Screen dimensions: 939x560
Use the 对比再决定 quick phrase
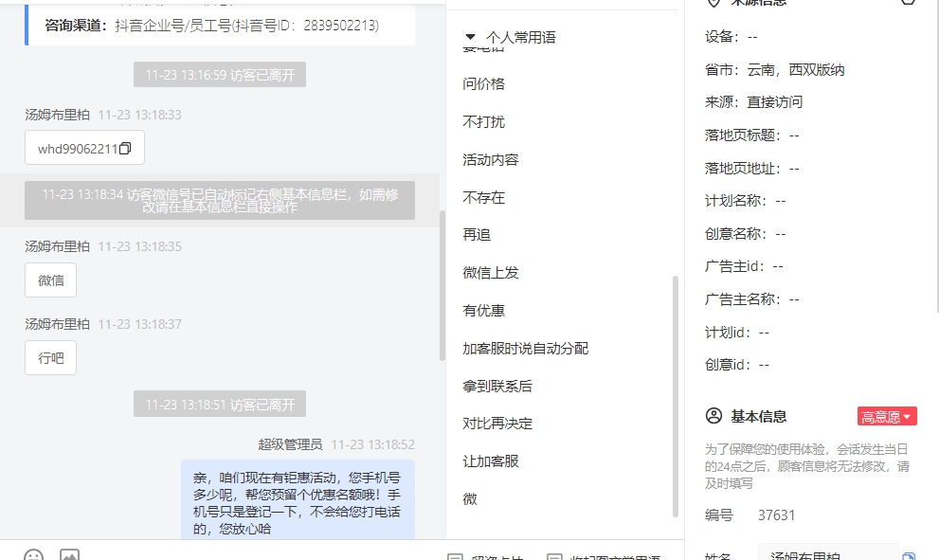coord(497,424)
